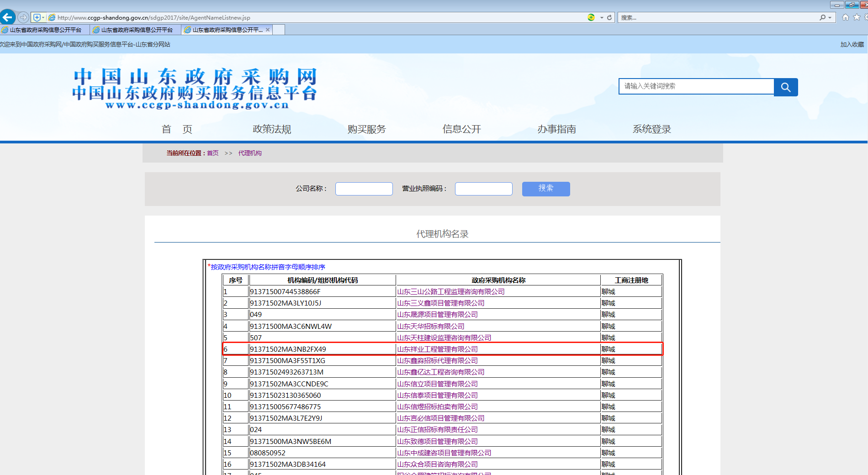
Task: Click the 首页 breadcrumb link
Action: click(213, 153)
